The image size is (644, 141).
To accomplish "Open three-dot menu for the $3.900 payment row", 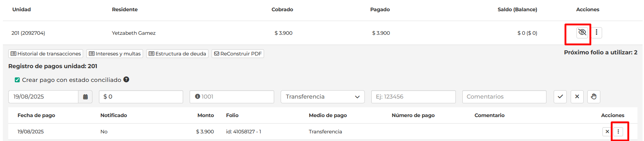I will (x=618, y=132).
